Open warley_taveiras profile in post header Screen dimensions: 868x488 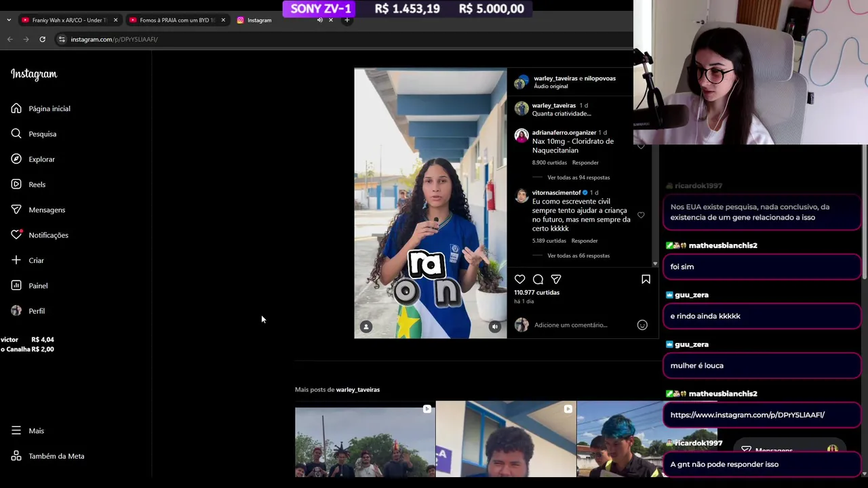(555, 78)
